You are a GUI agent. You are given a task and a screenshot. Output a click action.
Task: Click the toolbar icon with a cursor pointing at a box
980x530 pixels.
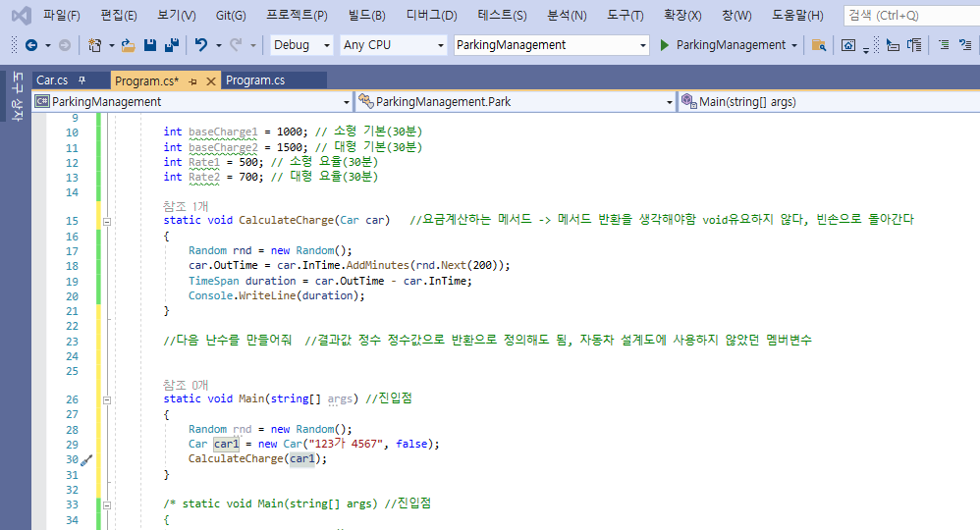[894, 45]
